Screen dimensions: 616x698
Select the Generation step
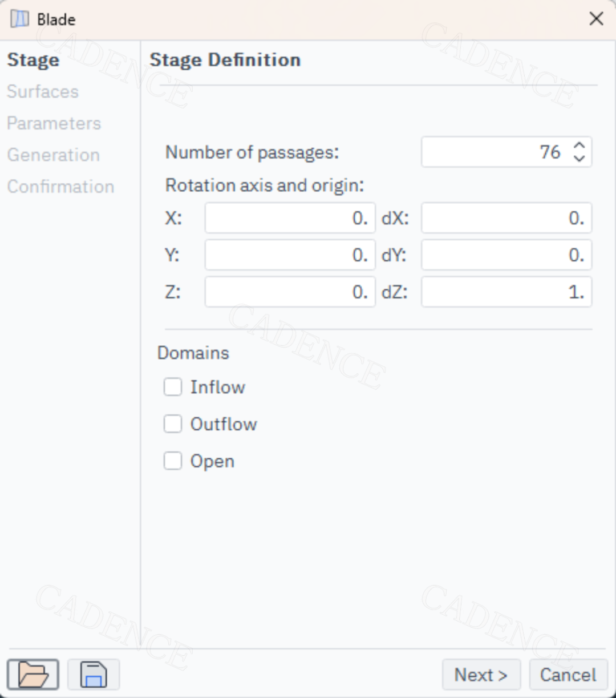(x=54, y=155)
